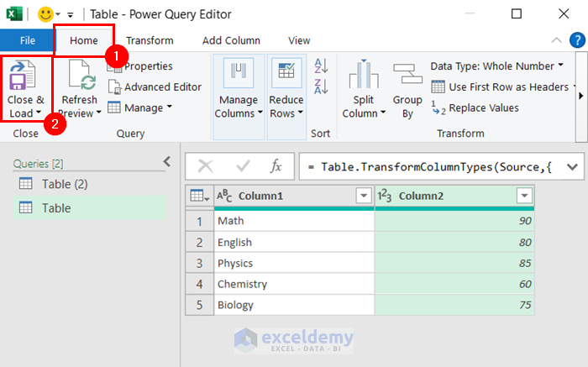The height and width of the screenshot is (367, 588).
Task: Open the Manage query dropdown
Action: (x=140, y=108)
